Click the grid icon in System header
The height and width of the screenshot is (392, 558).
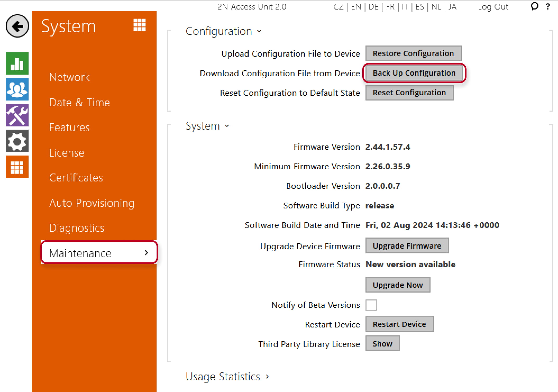point(140,25)
